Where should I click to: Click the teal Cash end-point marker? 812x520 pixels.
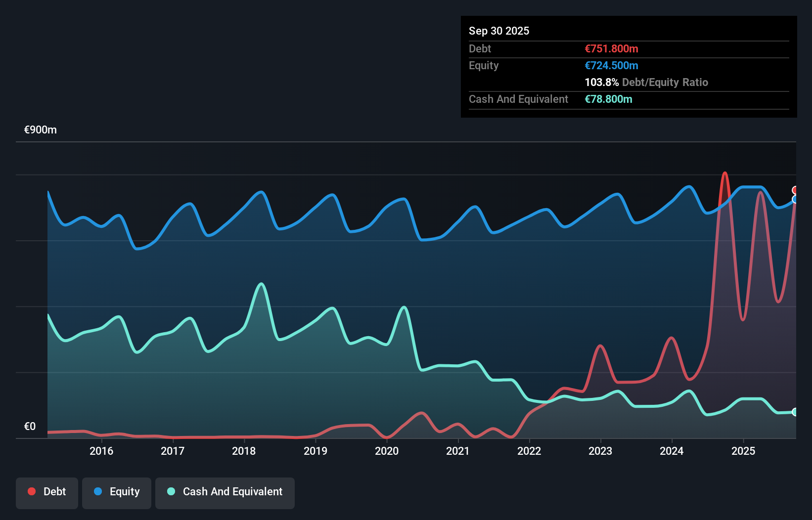coord(796,412)
